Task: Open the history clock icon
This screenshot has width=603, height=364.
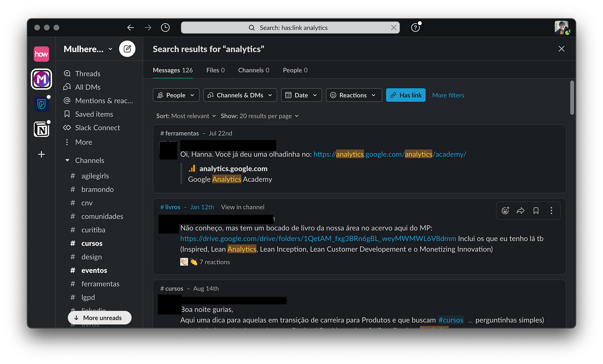Action: [x=165, y=28]
